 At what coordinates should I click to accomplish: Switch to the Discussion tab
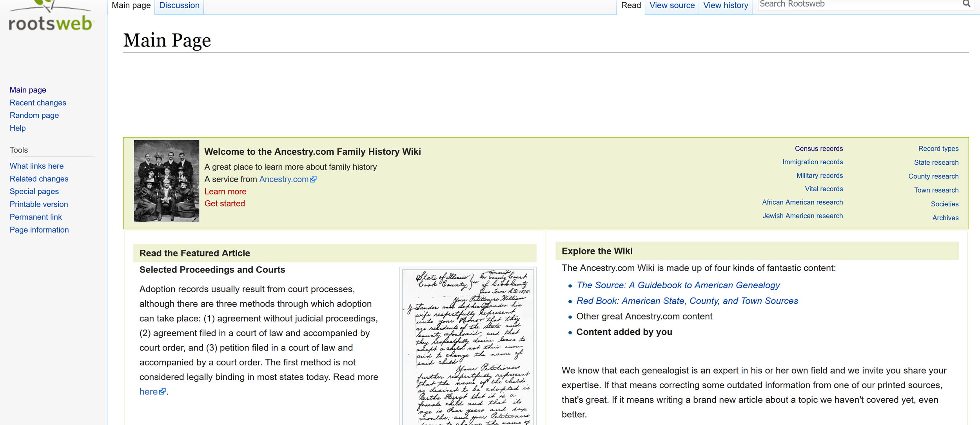[179, 5]
